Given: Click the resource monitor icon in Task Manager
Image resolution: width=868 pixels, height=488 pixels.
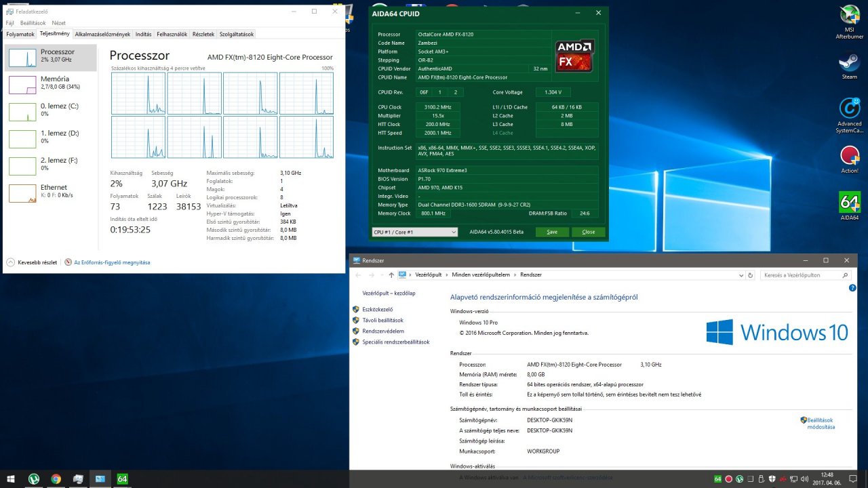Looking at the screenshot, I should pos(68,262).
